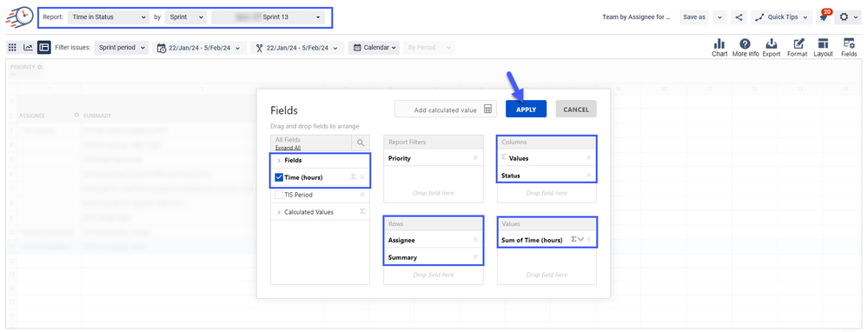
Task: Click the search icon in All Fields
Action: click(x=361, y=143)
